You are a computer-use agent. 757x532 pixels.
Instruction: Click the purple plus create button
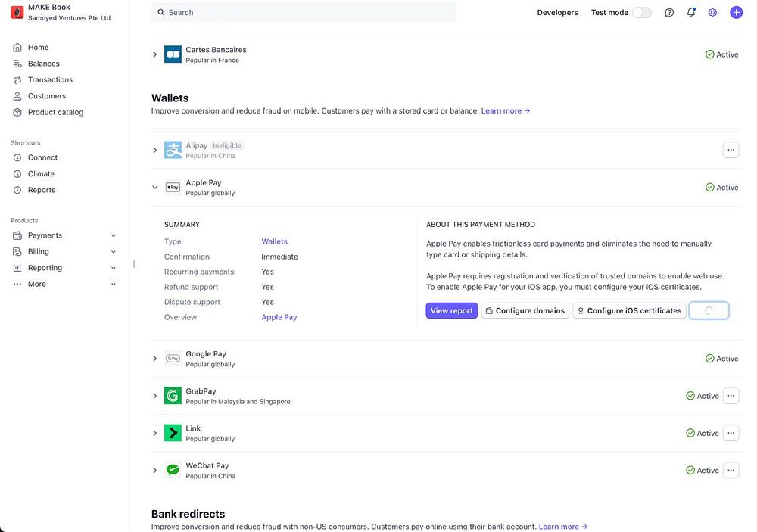pyautogui.click(x=736, y=13)
